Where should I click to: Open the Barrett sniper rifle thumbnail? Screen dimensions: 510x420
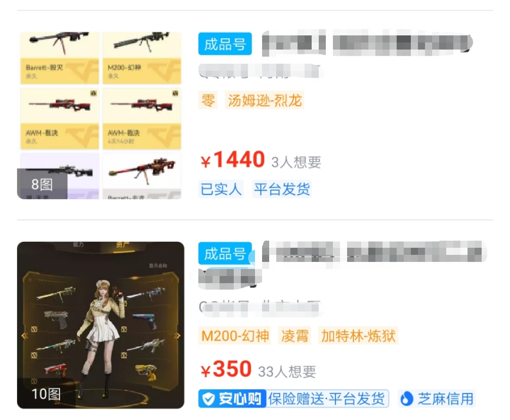[x=59, y=58]
